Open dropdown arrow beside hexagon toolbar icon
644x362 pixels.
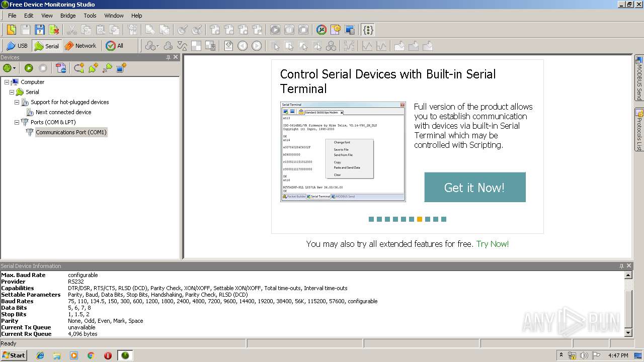click(157, 46)
